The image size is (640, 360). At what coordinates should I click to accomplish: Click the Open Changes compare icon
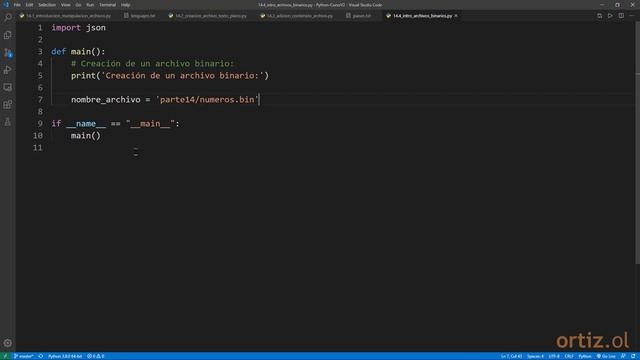click(x=599, y=16)
